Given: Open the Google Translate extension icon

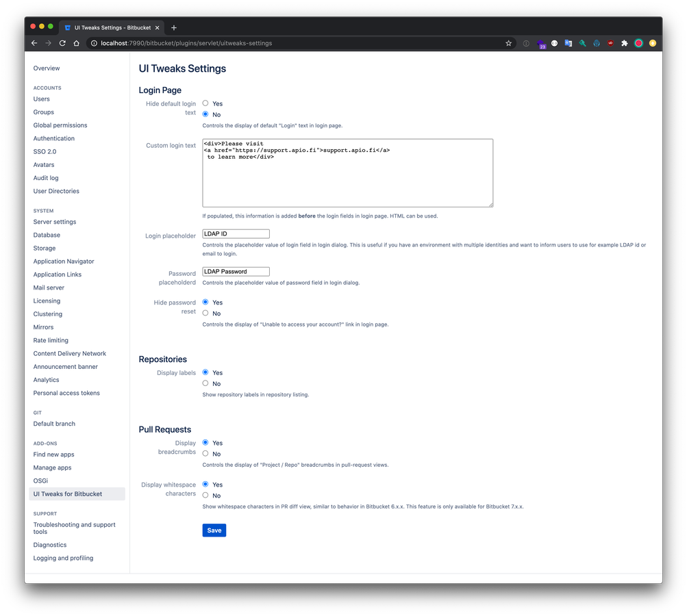Looking at the screenshot, I should 569,43.
